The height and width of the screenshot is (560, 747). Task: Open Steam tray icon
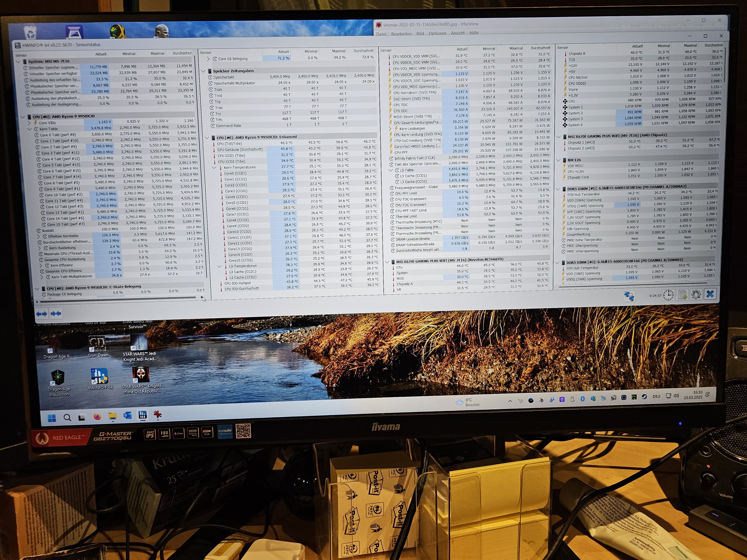644,397
